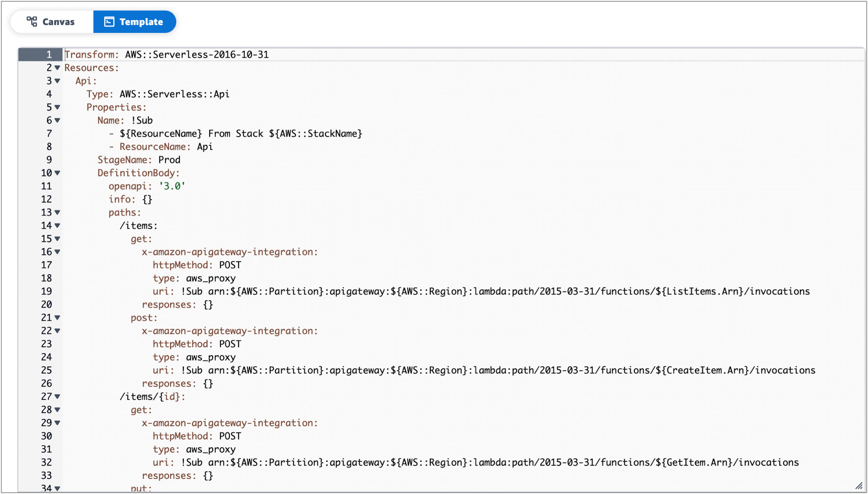Collapse the /items/{id} path entry
The height and width of the screenshot is (494, 868).
pyautogui.click(x=57, y=396)
